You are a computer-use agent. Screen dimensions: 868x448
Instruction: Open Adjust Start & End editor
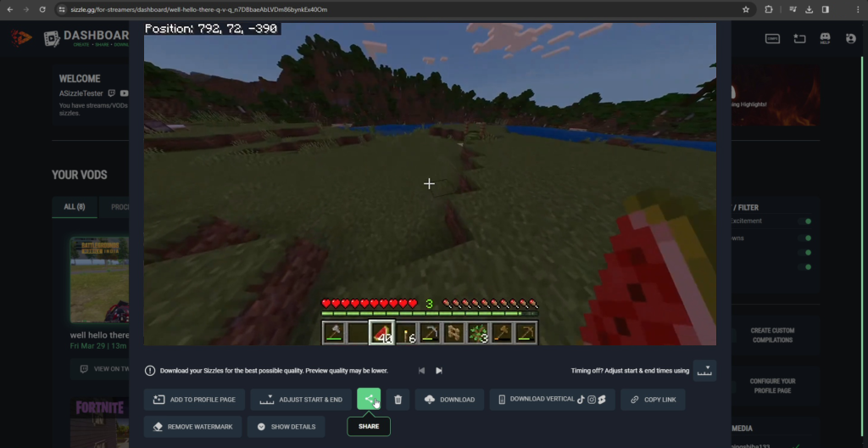click(302, 399)
